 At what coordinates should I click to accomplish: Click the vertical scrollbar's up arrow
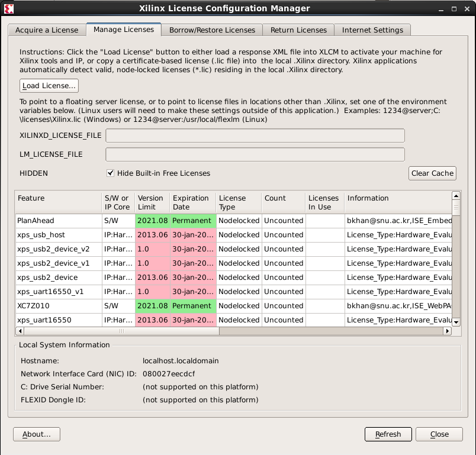[456, 195]
